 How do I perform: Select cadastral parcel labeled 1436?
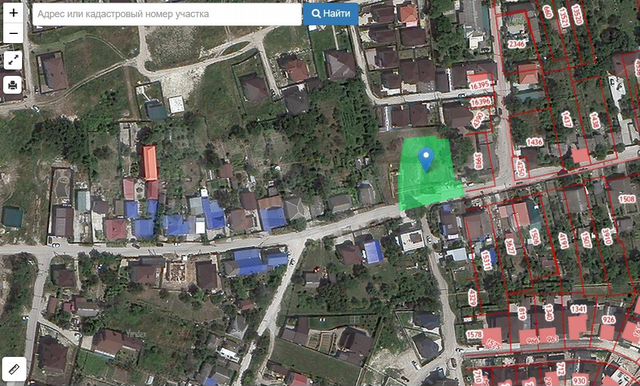pyautogui.click(x=534, y=142)
